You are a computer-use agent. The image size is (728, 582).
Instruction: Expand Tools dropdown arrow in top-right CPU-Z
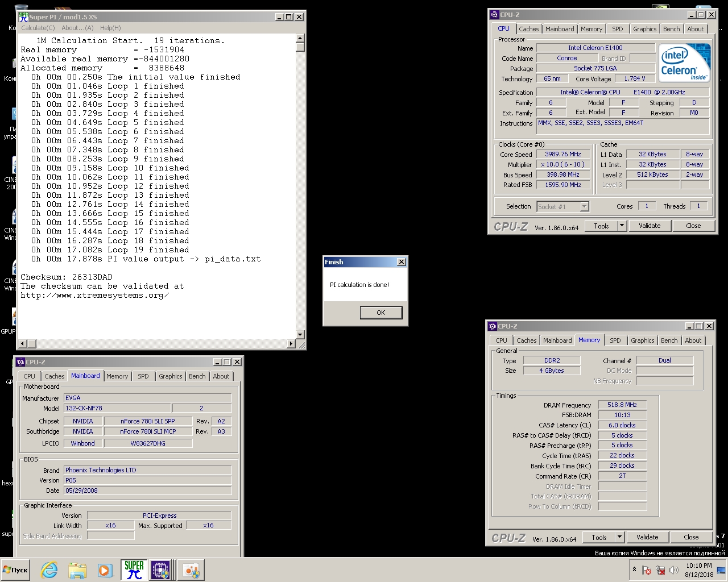coord(622,226)
